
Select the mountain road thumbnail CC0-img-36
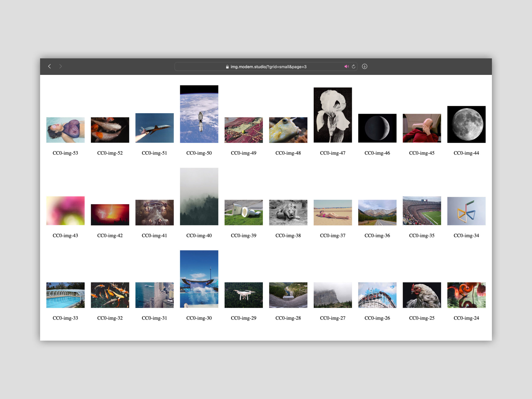coord(377,213)
